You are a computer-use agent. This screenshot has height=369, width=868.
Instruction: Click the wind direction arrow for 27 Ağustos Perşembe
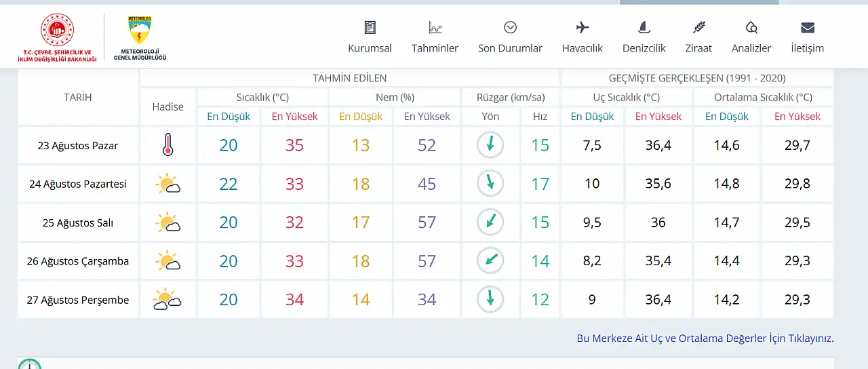(490, 299)
